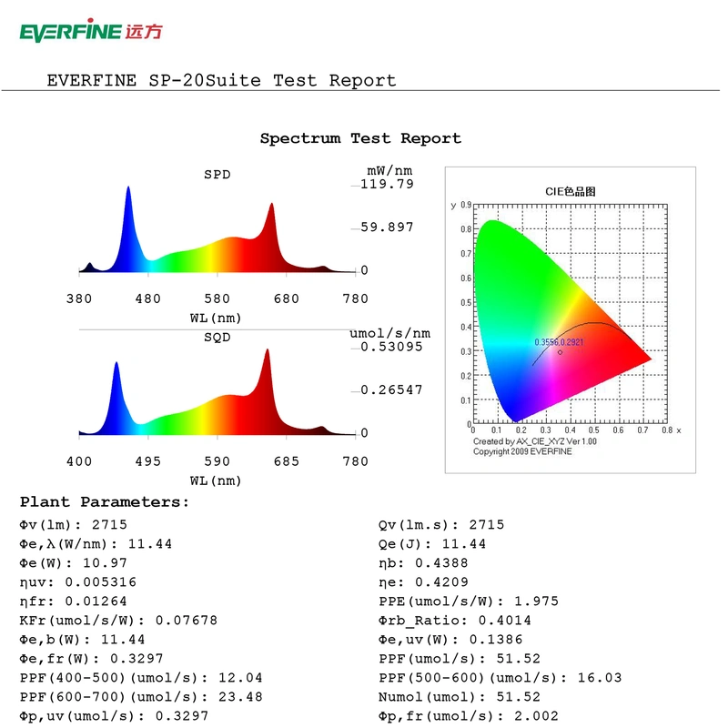Click the EVERFINE logo at top left
This screenshot has height=728, width=728.
[90, 33]
